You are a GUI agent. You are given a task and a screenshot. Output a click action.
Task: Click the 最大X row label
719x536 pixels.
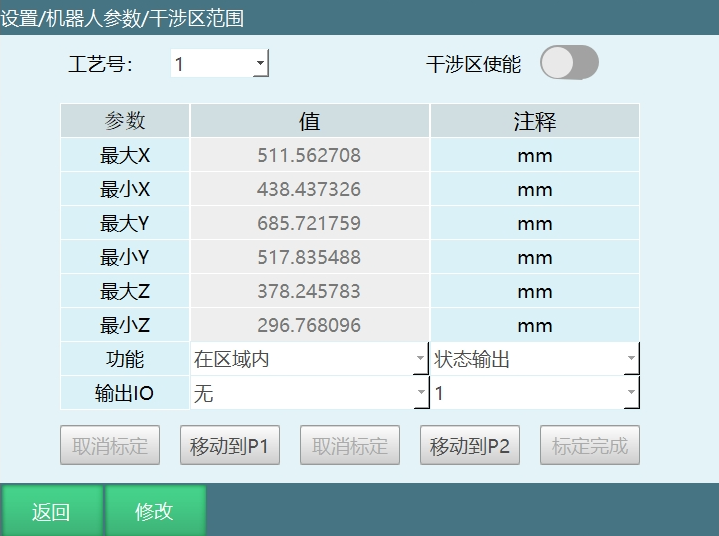[x=125, y=155]
